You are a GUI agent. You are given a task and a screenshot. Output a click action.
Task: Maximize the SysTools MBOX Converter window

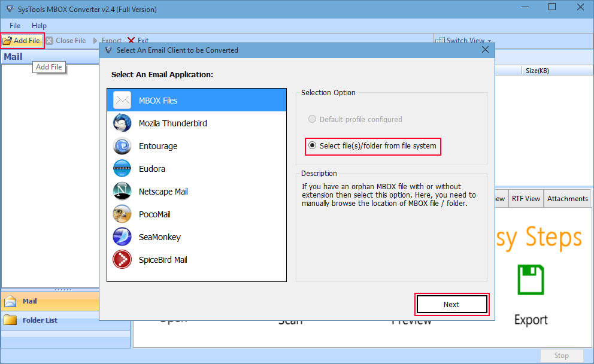click(552, 7)
